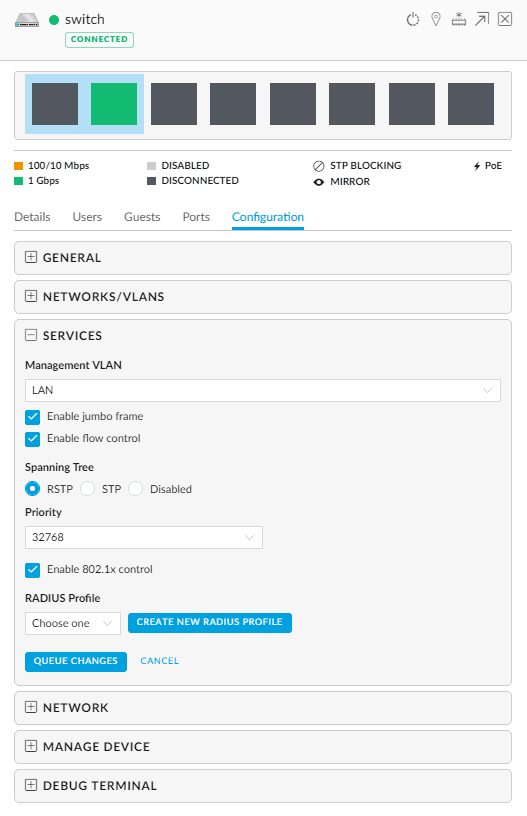Select the green 1 Gbps port 2
The image size is (527, 816).
[x=114, y=104]
